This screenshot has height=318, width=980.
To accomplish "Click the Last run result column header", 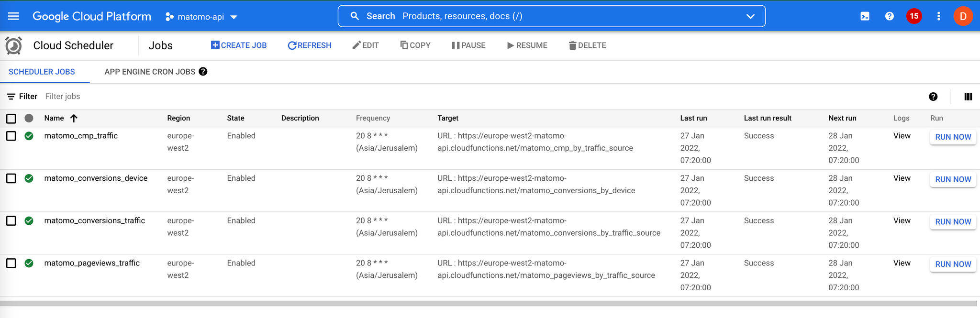I will pos(768,118).
